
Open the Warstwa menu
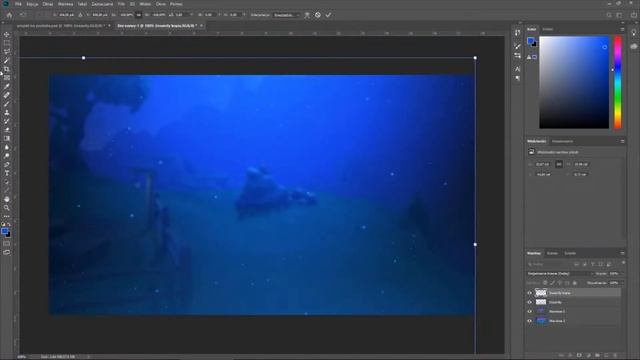click(x=65, y=4)
